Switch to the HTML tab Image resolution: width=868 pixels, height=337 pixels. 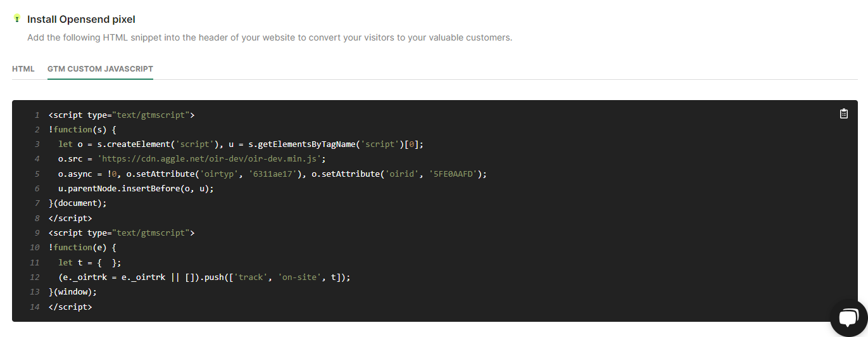click(x=23, y=68)
